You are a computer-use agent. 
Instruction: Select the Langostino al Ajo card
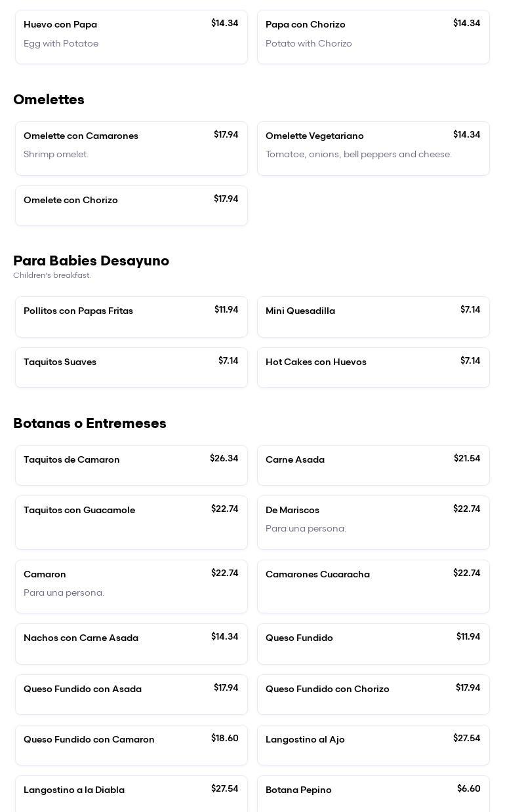click(373, 745)
